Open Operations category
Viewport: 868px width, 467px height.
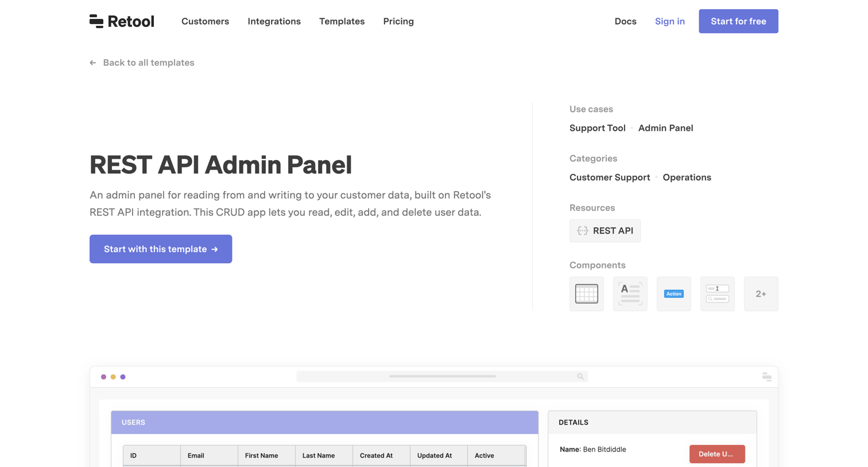(x=687, y=177)
